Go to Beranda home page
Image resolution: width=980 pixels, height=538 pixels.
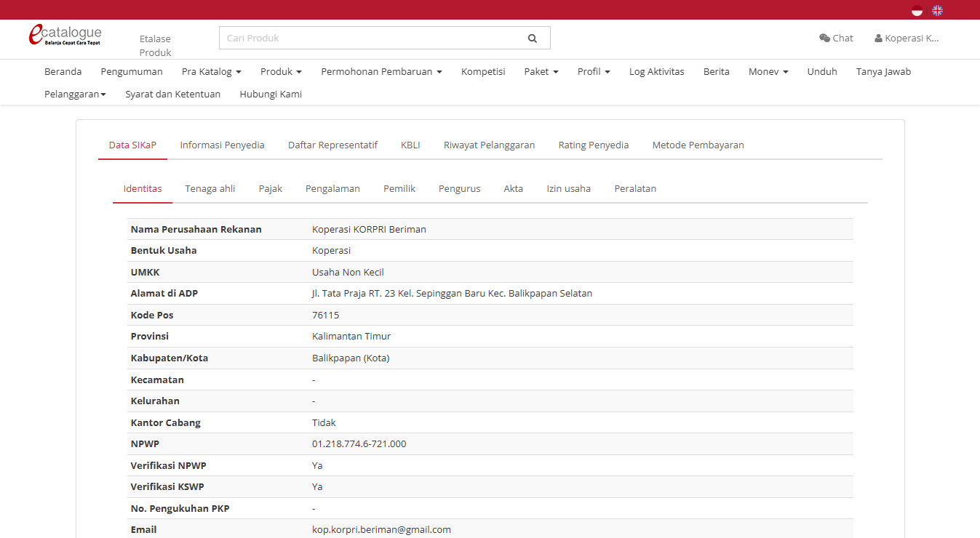(x=63, y=71)
